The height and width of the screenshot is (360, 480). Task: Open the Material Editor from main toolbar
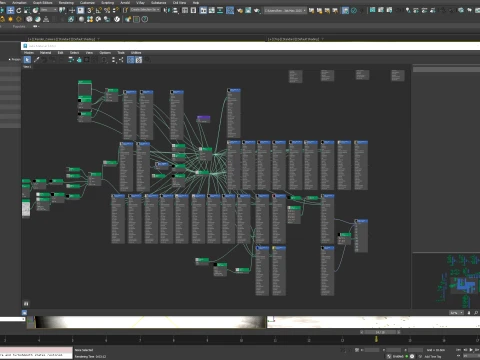pos(230,10)
